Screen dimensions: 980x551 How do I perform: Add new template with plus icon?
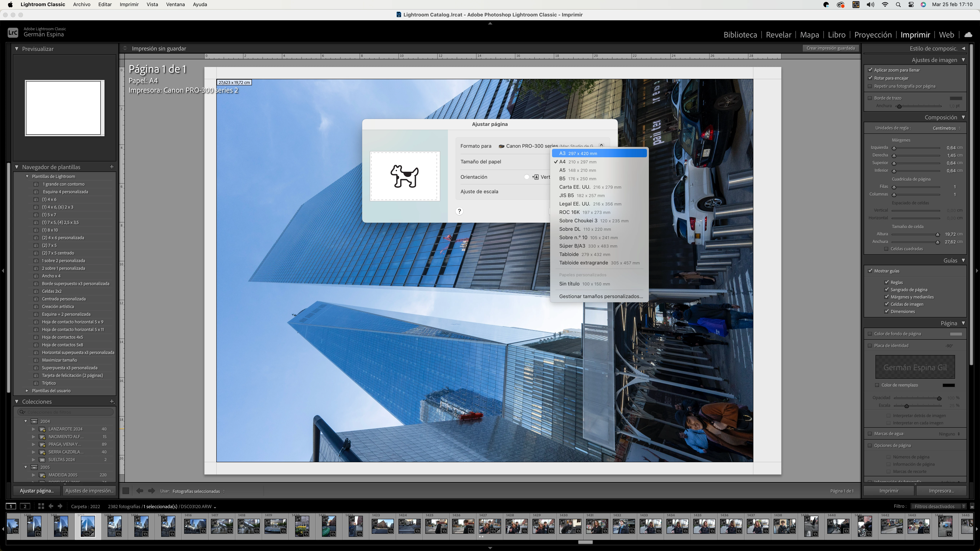111,167
